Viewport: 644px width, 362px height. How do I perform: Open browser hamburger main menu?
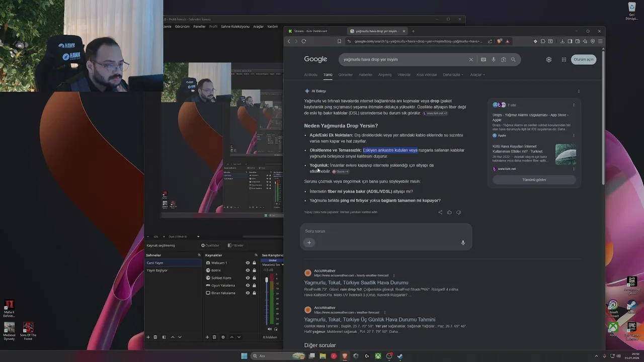[x=600, y=41]
